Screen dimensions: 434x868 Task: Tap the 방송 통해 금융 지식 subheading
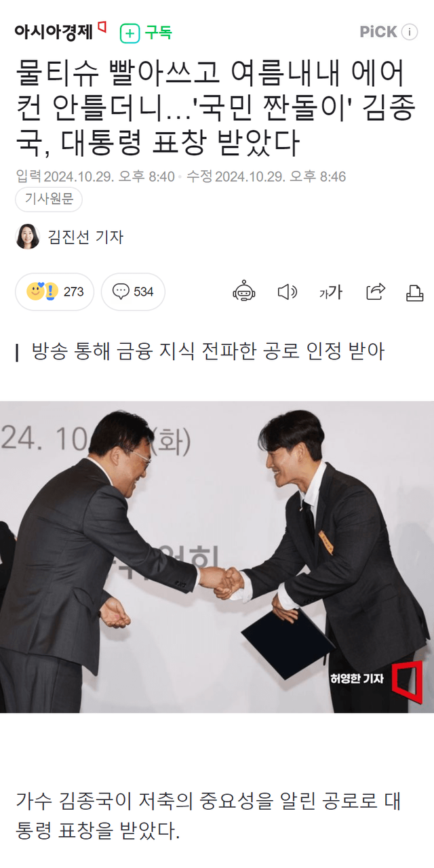(208, 352)
